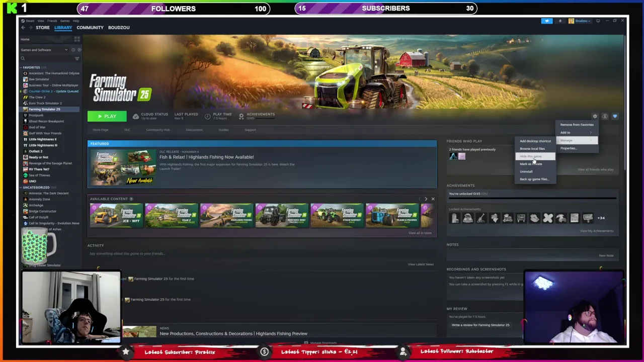This screenshot has height=362, width=644.
Task: Go to next Available Content page arrow
Action: point(426,199)
